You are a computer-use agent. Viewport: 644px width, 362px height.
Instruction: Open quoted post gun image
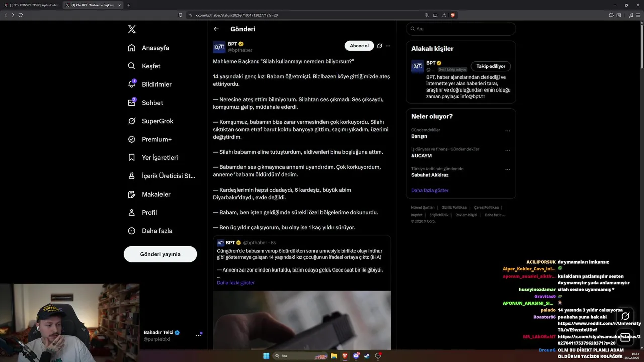click(x=302, y=320)
